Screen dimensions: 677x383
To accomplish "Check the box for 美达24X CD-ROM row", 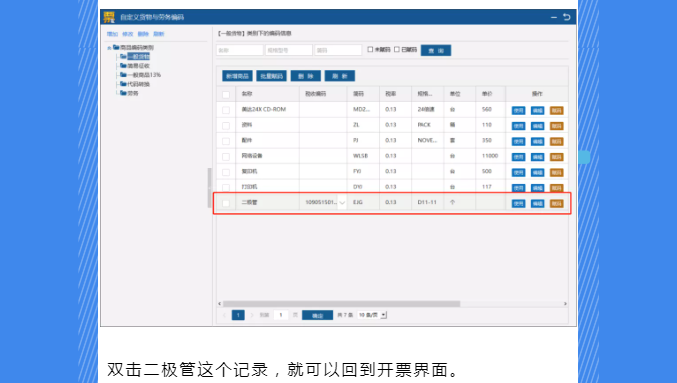I will (x=226, y=110).
